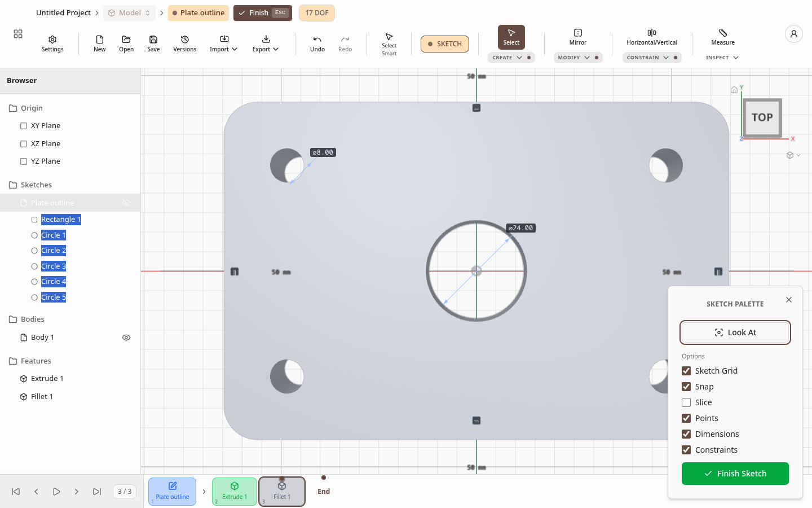Click the TOP face of view cube

762,117
